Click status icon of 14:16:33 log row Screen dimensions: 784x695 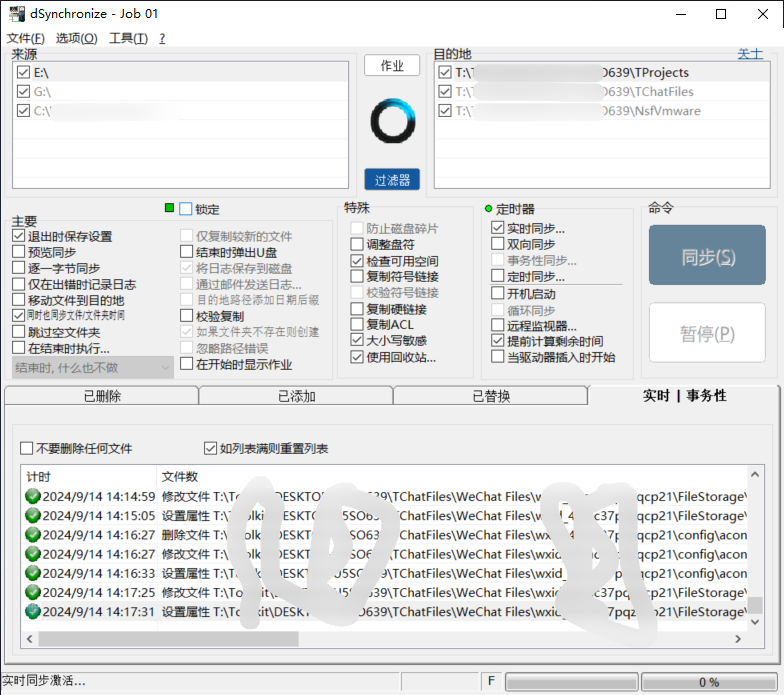(x=32, y=573)
